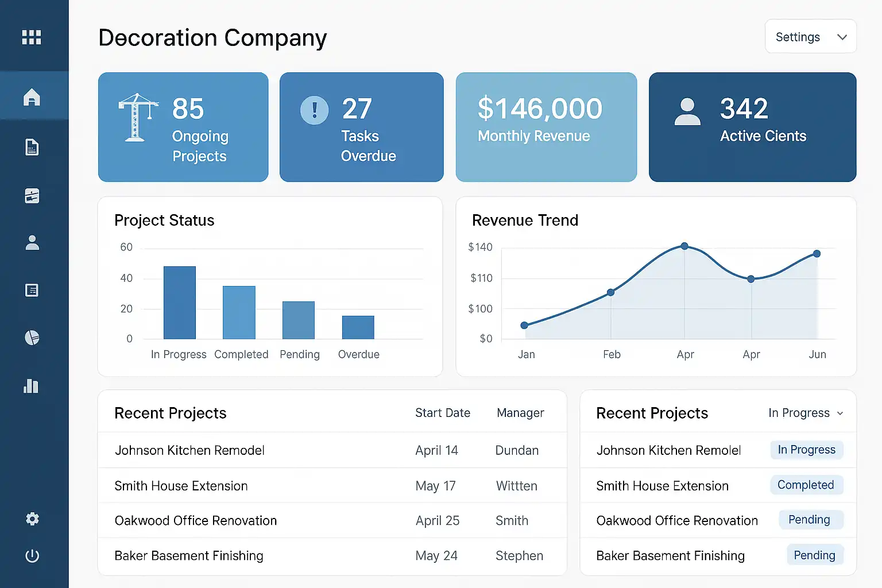Expand the Settings dropdown
Screen dimensions: 882x588
click(x=810, y=37)
